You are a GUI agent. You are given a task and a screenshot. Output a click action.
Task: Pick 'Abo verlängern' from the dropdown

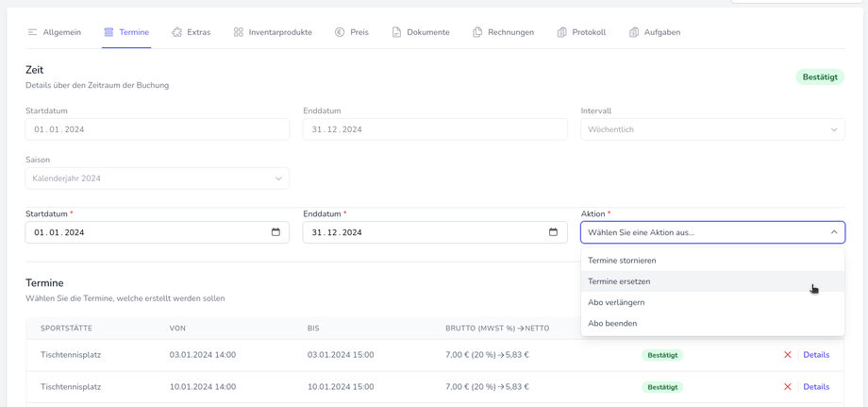click(616, 302)
